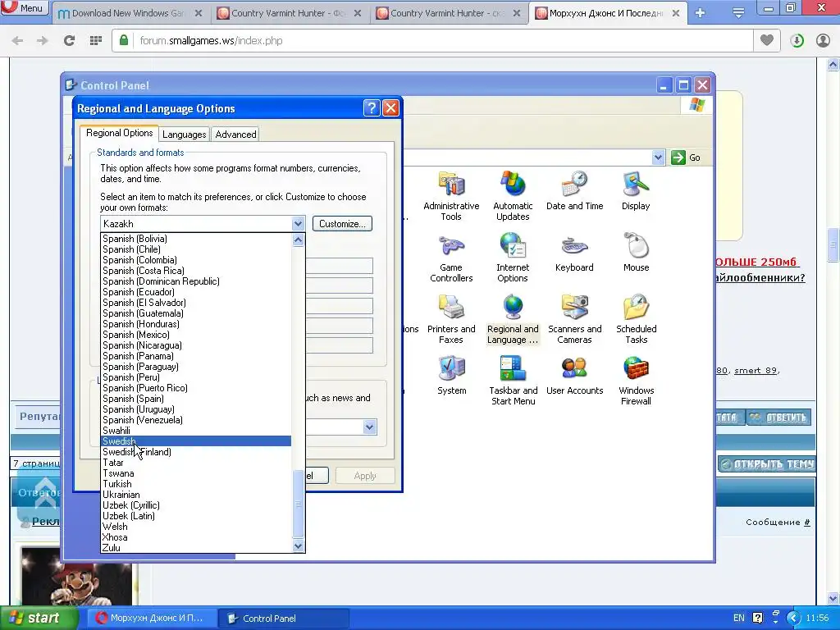The image size is (840, 630).
Task: Select Regional Options tab
Action: tap(119, 133)
